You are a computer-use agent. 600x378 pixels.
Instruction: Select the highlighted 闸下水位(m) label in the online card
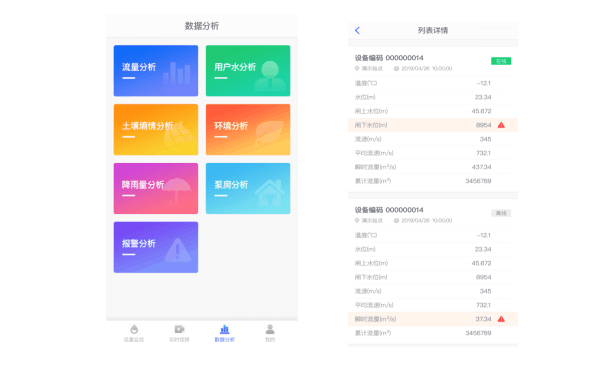pos(371,125)
